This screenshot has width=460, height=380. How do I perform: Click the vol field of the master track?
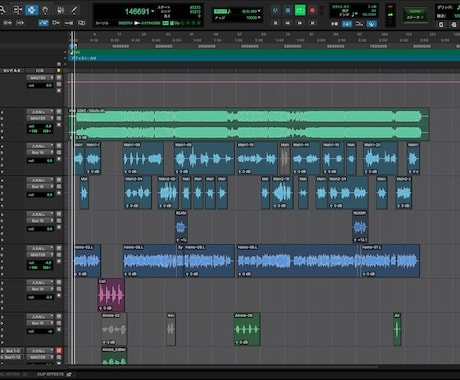point(40,86)
